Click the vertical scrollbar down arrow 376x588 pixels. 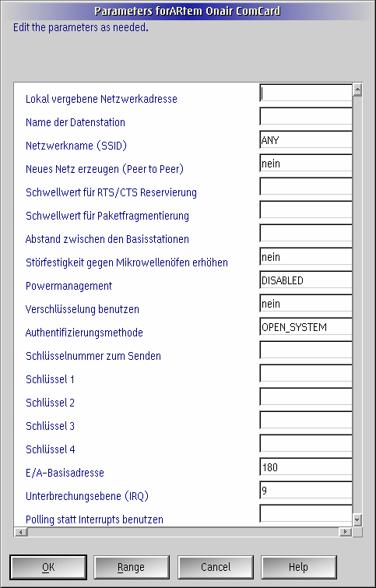click(357, 519)
